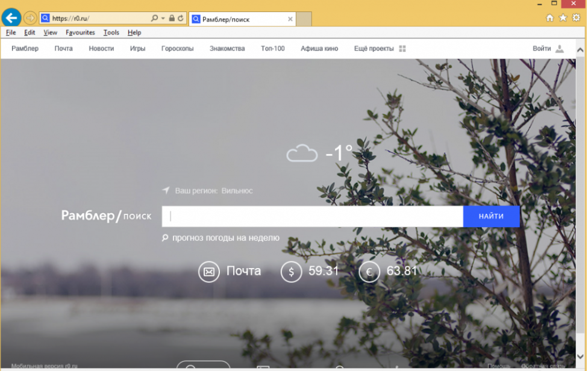Open the Гороскопы navigation link
This screenshot has height=371, width=588.
(177, 48)
